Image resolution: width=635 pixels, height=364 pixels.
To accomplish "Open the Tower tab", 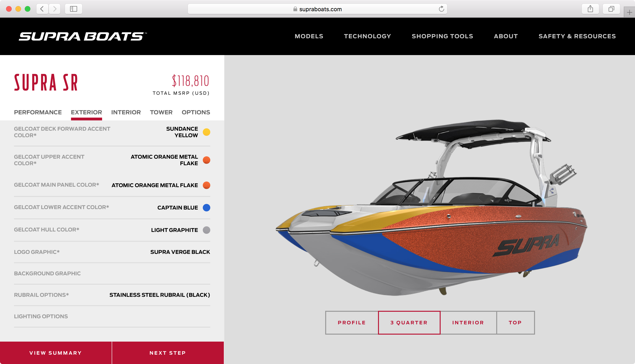I will [x=161, y=112].
